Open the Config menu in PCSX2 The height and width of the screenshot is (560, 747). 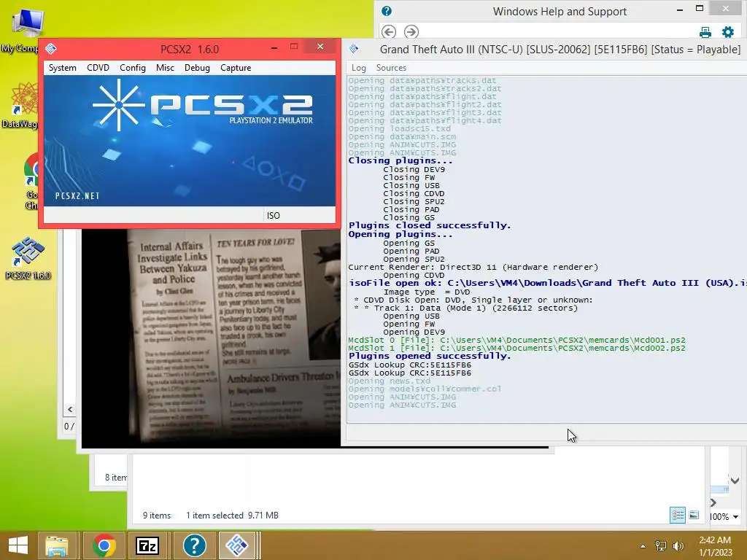coord(133,68)
